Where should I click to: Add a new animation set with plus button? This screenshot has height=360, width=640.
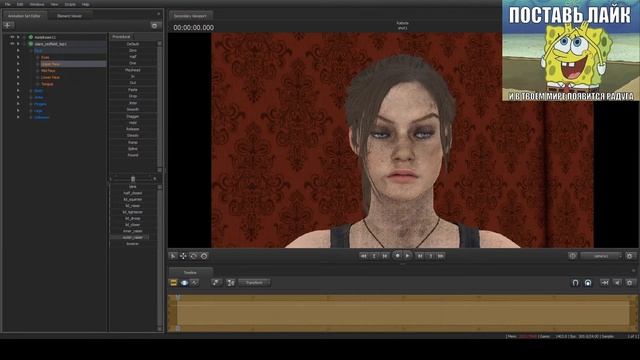9,25
